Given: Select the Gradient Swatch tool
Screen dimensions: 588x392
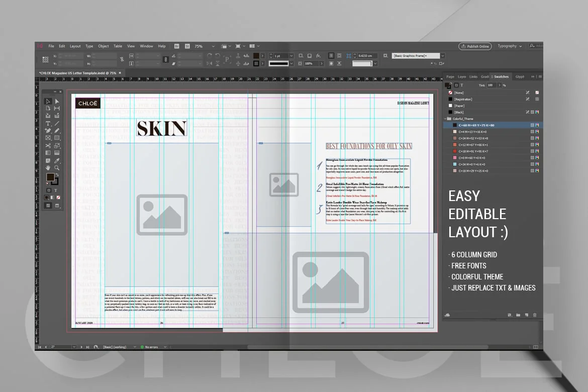Looking at the screenshot, I should [x=48, y=153].
